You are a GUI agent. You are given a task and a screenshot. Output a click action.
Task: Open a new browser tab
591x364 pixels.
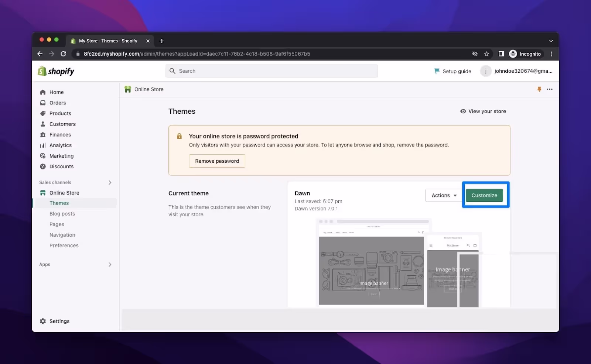point(162,41)
